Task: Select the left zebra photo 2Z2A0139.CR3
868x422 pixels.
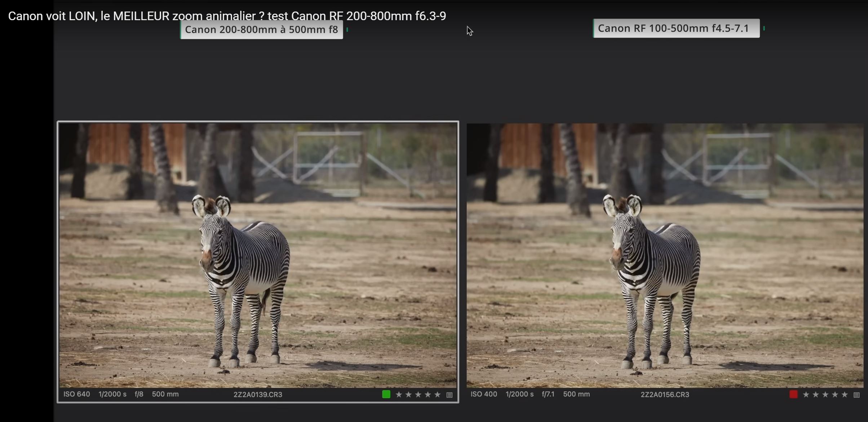Action: click(x=258, y=255)
